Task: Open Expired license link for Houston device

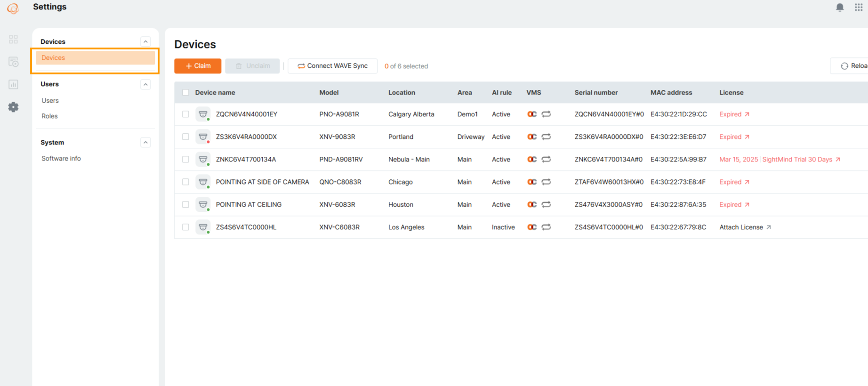Action: pos(734,204)
